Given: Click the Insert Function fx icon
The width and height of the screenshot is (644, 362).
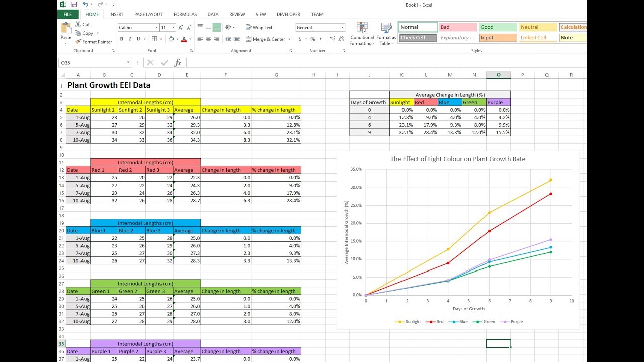Looking at the screenshot, I should click(178, 63).
